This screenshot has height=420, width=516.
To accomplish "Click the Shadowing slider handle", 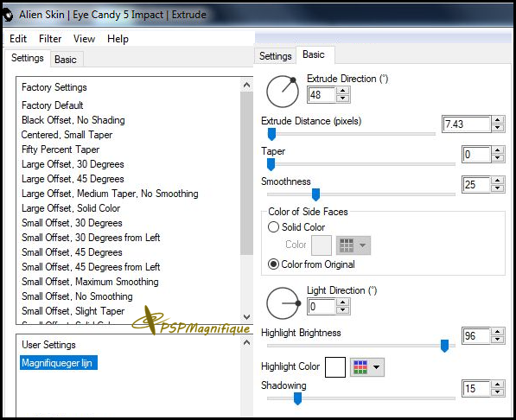I will point(297,398).
